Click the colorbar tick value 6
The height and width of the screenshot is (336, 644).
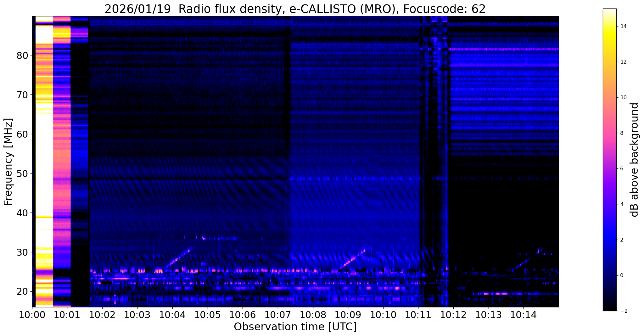coord(621,169)
